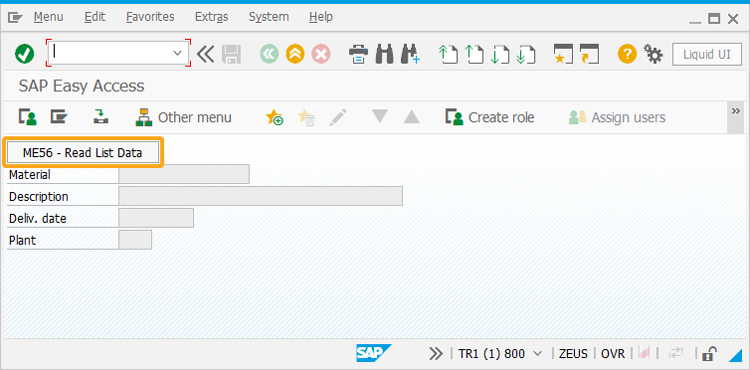
Task: Click the Description input field
Action: pyautogui.click(x=261, y=196)
